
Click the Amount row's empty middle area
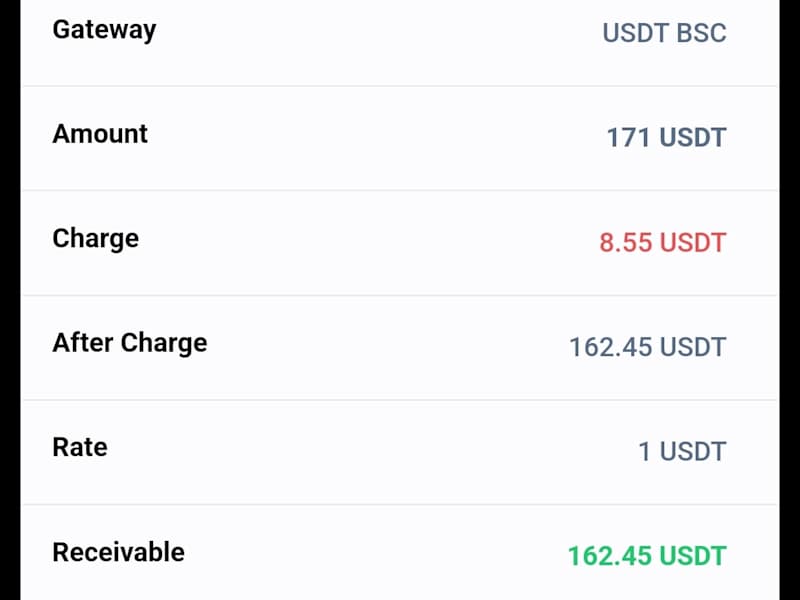click(x=378, y=138)
